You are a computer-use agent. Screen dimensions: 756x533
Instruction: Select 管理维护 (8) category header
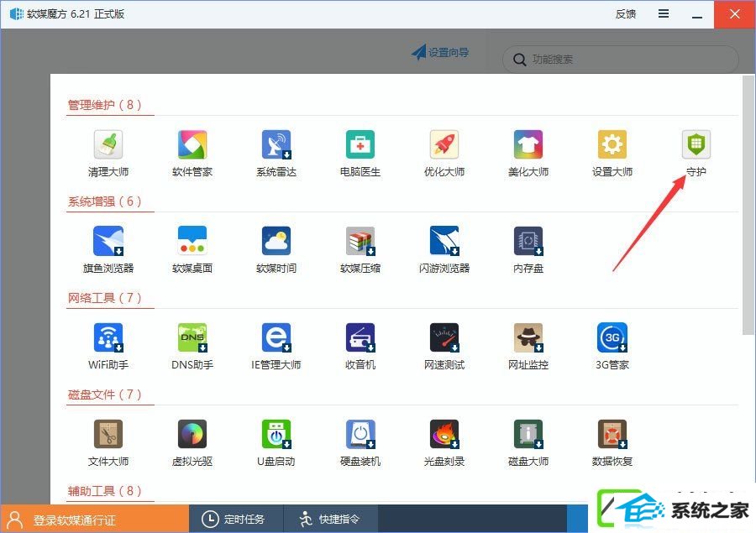tap(105, 105)
